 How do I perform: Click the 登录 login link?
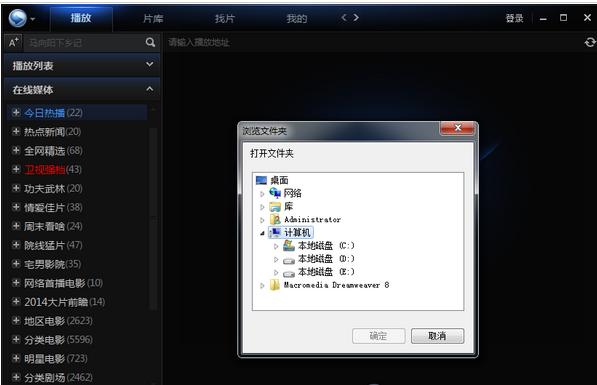coord(514,18)
